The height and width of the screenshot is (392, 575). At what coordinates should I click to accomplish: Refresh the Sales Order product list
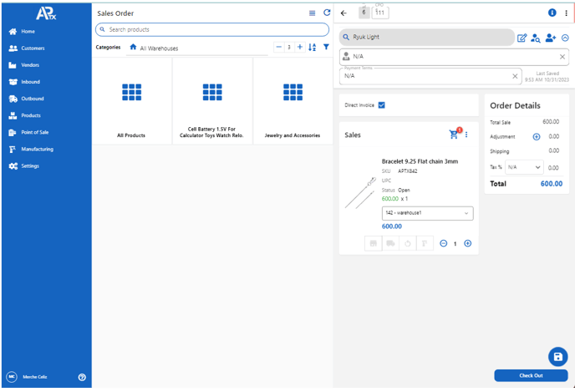[327, 13]
